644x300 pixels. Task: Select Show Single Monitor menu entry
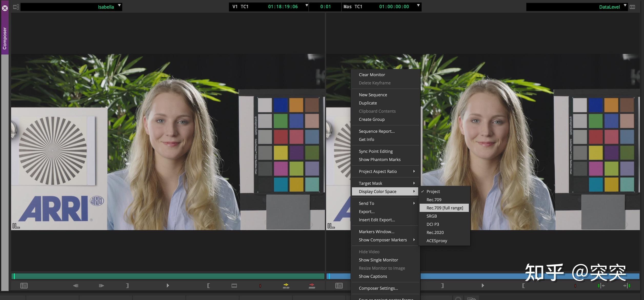(x=378, y=260)
